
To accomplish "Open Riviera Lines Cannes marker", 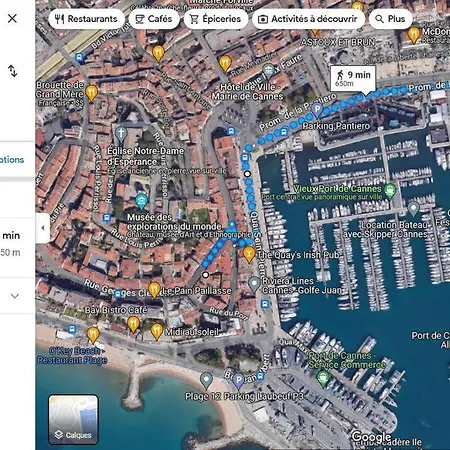I will coord(254,284).
